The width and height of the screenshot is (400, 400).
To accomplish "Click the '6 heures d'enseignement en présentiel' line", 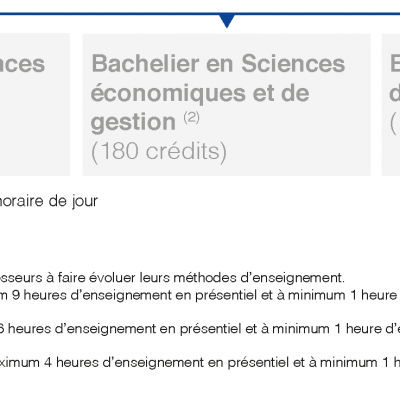I will (200, 329).
